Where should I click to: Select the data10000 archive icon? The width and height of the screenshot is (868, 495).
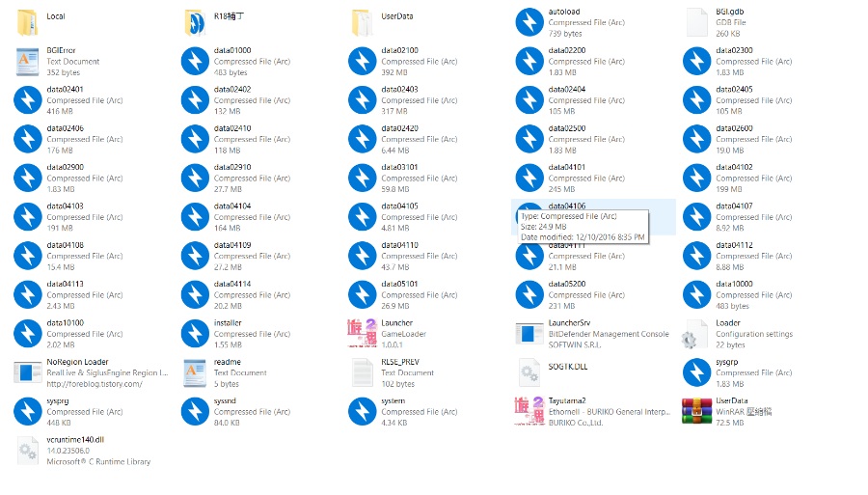(x=697, y=294)
